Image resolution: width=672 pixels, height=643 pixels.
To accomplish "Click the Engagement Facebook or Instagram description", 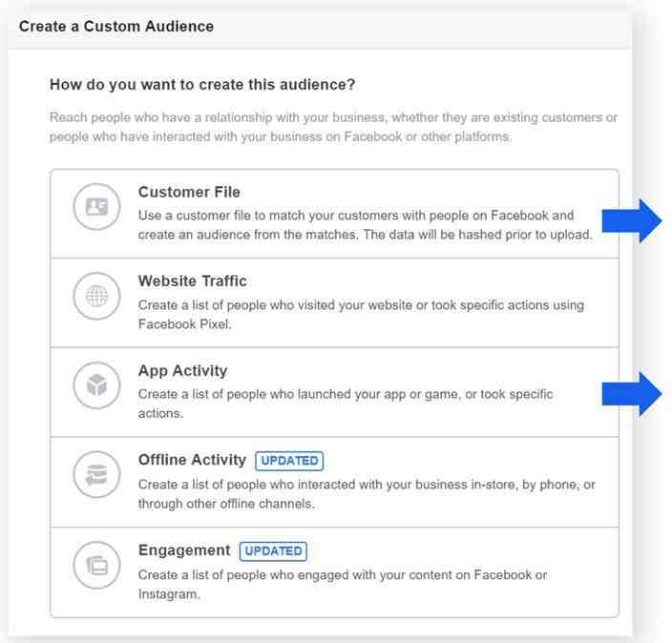I will [343, 584].
